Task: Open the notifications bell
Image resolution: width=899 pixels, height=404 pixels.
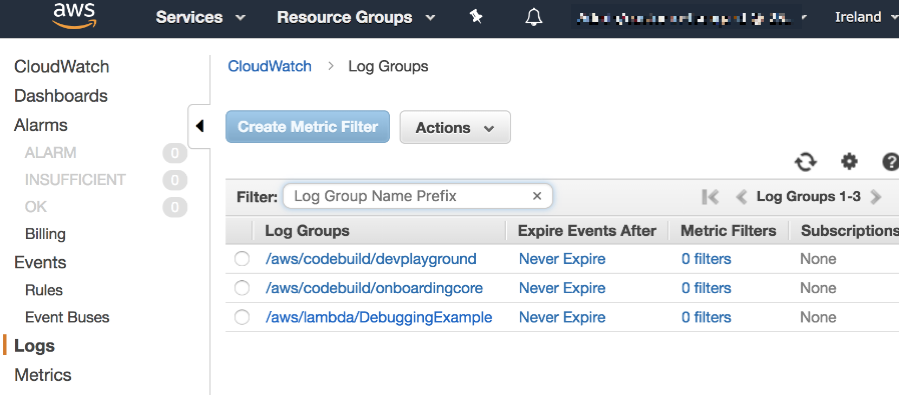Action: [534, 17]
